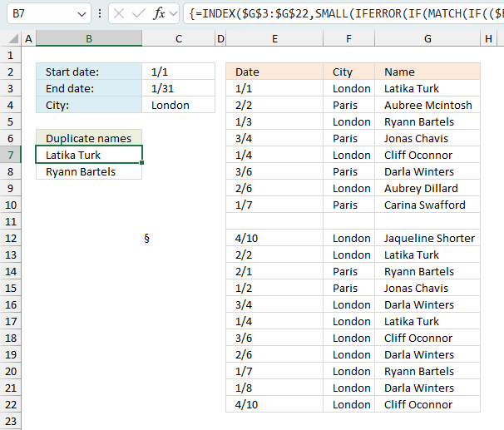Click date 1/8 in row 21
This screenshot has width=504, height=430.
pyautogui.click(x=274, y=388)
